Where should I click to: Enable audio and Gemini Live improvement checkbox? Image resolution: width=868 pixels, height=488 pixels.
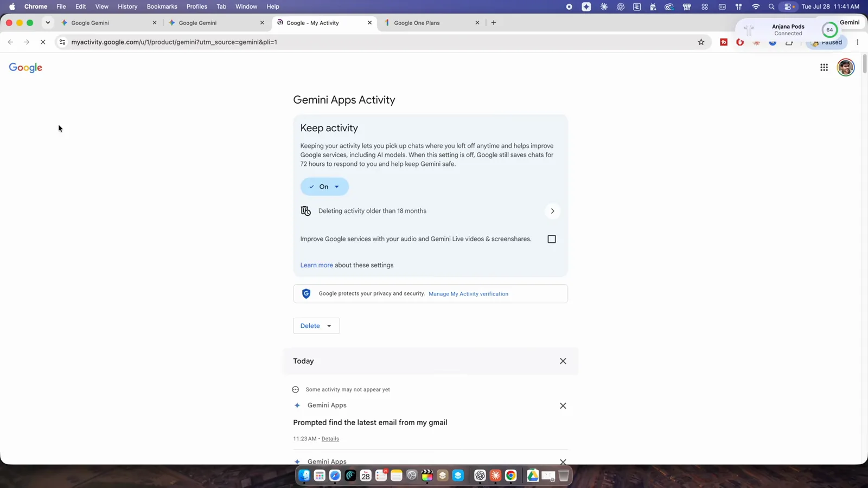click(x=552, y=239)
